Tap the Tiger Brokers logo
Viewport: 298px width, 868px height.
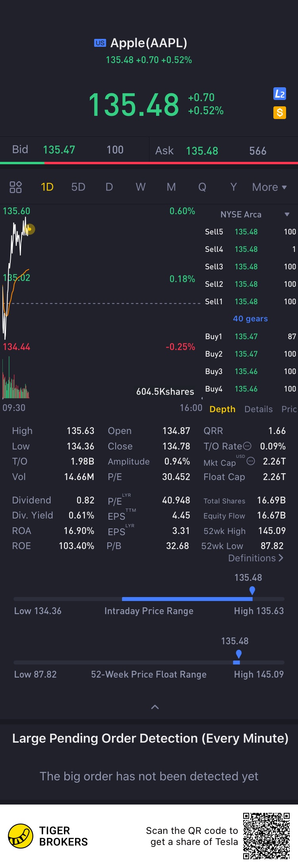pos(21,836)
